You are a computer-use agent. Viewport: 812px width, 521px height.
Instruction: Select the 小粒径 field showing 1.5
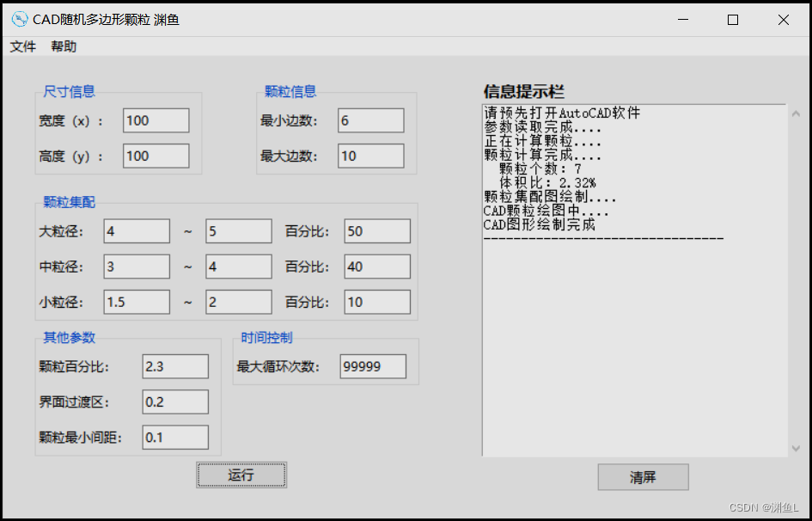coord(137,302)
